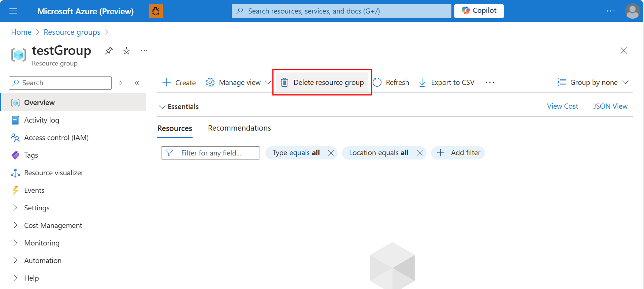Viewport: 644px width, 289px height.
Task: Open the hamburger portal menu
Action: 13,11
